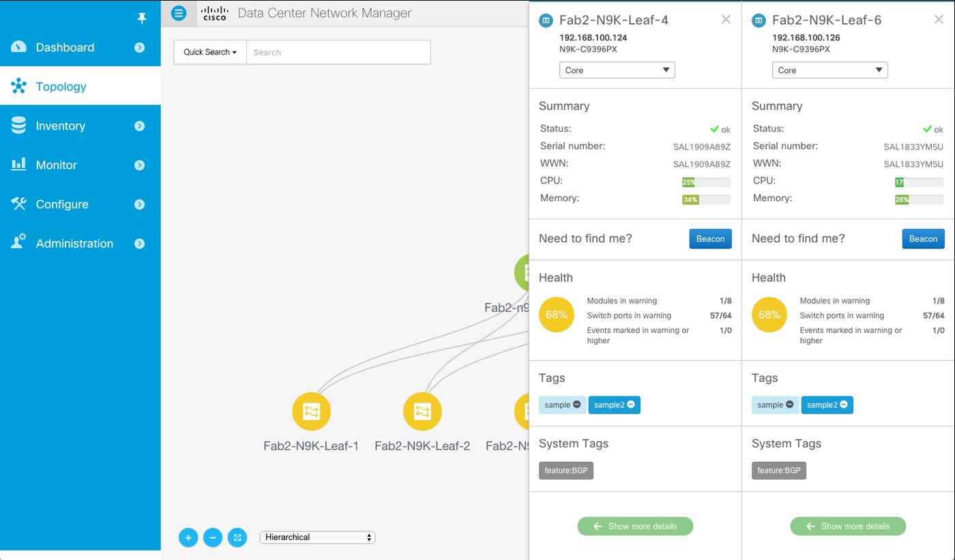Click the fit-to-screen topology button
955x560 pixels.
[237, 537]
